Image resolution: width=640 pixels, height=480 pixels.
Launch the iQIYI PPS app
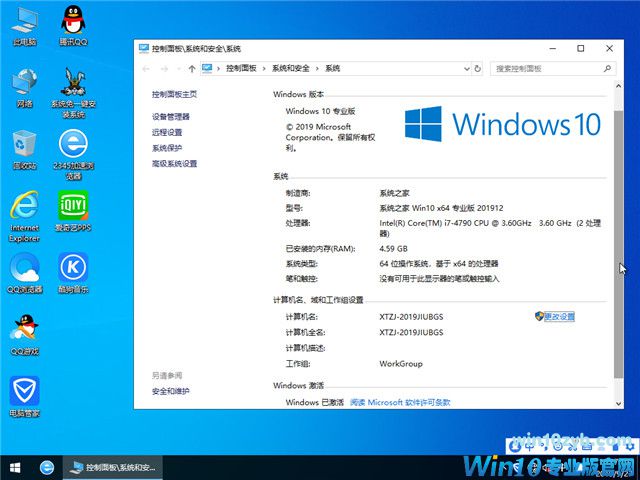pyautogui.click(x=73, y=211)
